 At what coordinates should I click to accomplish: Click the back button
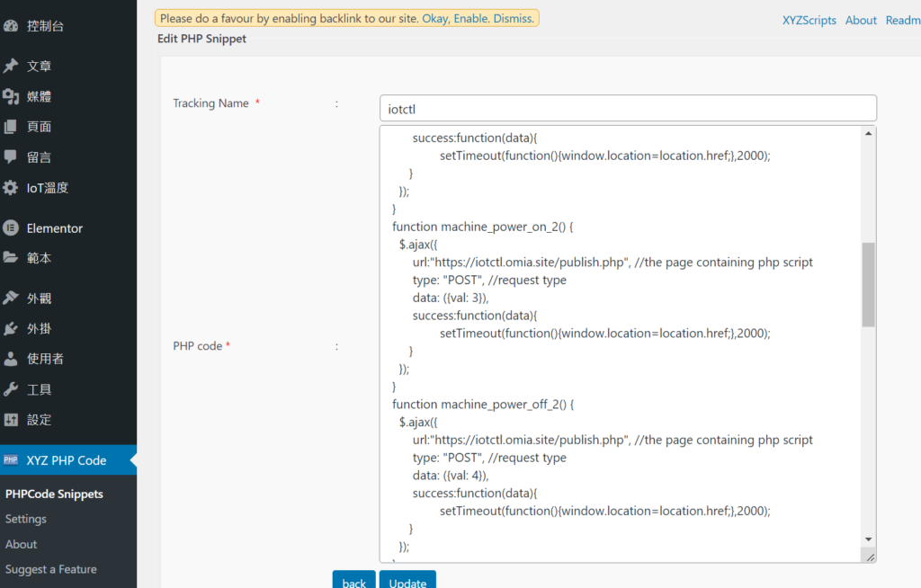[x=353, y=582]
